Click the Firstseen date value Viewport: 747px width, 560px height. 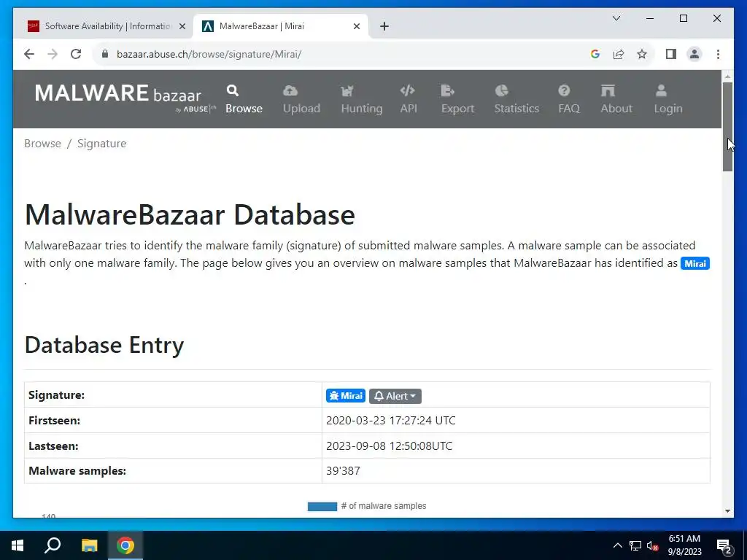[x=391, y=421]
